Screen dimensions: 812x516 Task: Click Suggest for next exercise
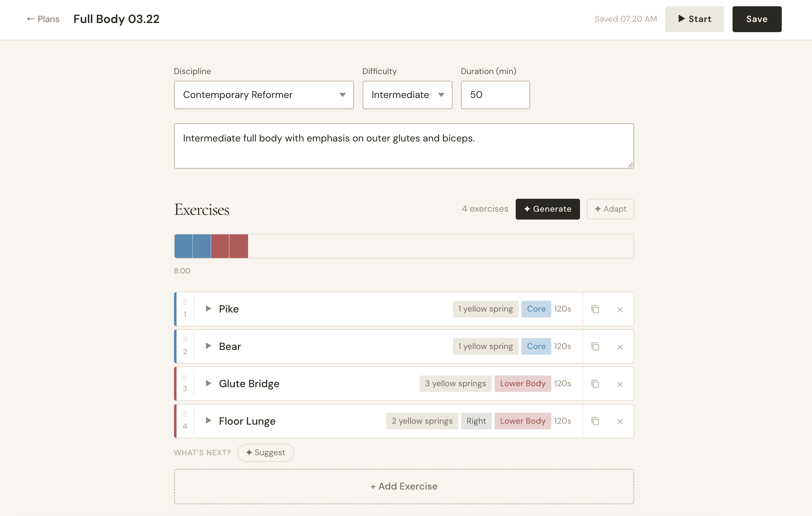point(265,453)
